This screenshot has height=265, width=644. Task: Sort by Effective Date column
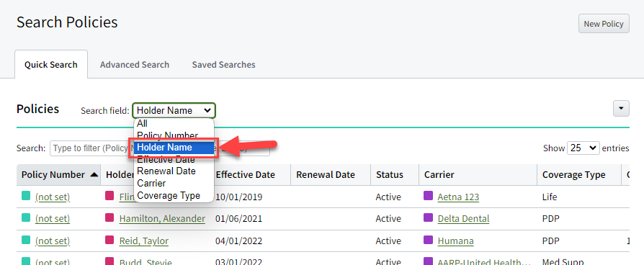[245, 174]
